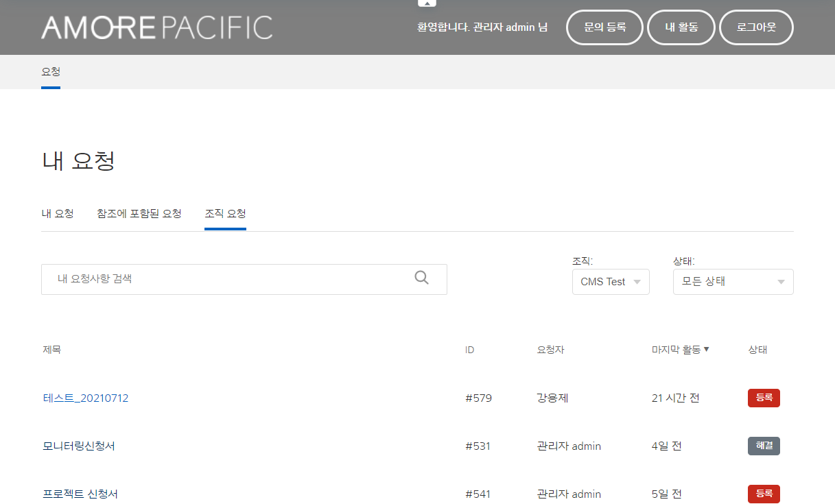The width and height of the screenshot is (835, 504).
Task: Open the 조직 CMS Test dropdown
Action: click(x=610, y=282)
